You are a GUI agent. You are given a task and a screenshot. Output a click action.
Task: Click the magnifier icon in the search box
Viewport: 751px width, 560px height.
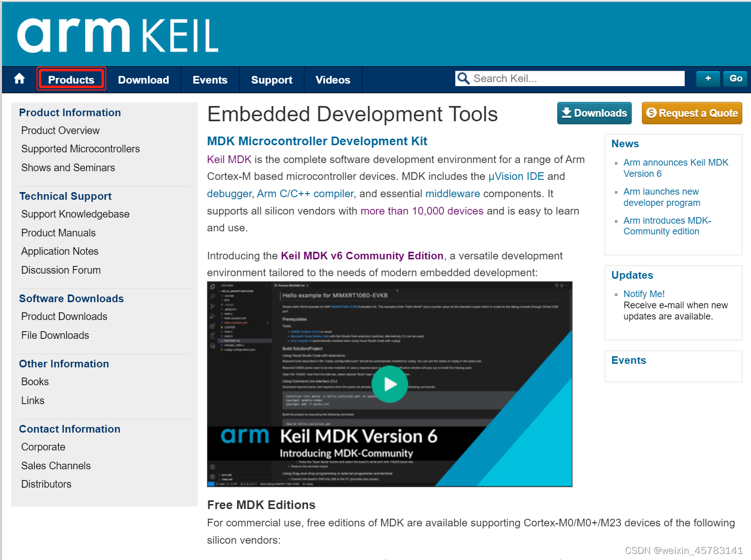(x=463, y=78)
